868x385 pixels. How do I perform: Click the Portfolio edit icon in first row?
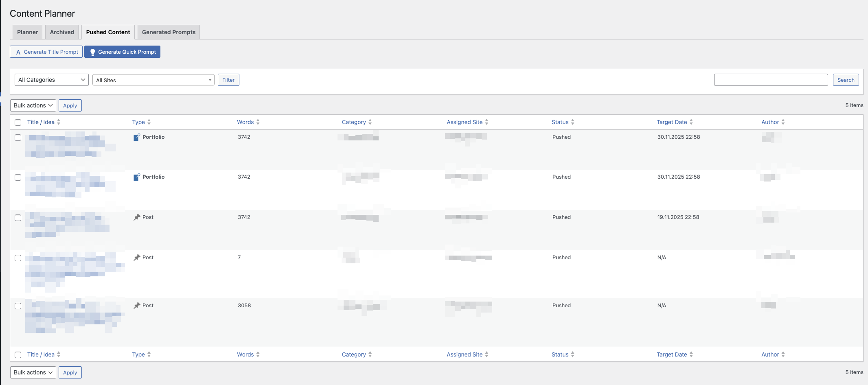coord(137,137)
